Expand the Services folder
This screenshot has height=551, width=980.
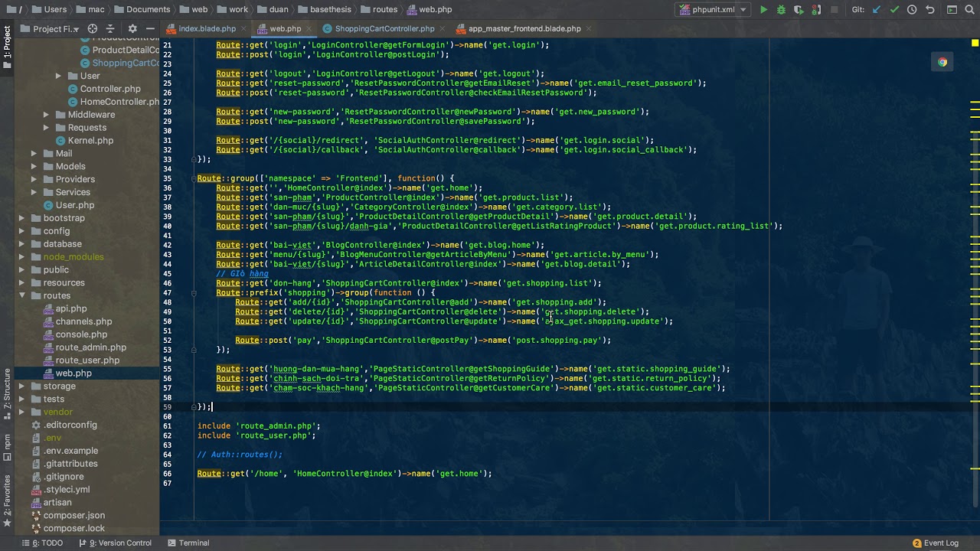[x=34, y=193]
